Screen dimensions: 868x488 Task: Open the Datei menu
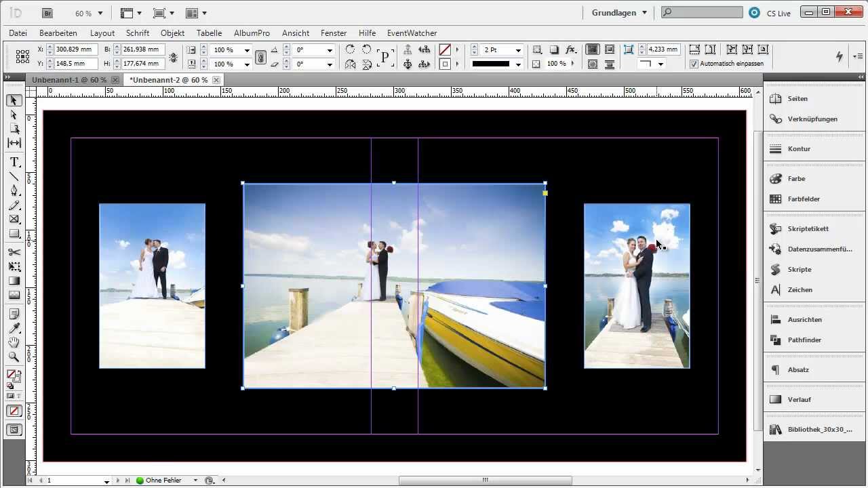pyautogui.click(x=18, y=33)
